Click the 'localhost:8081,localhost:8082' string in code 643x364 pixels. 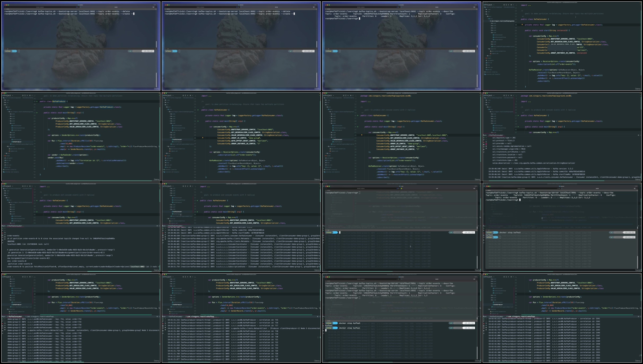(x=431, y=135)
